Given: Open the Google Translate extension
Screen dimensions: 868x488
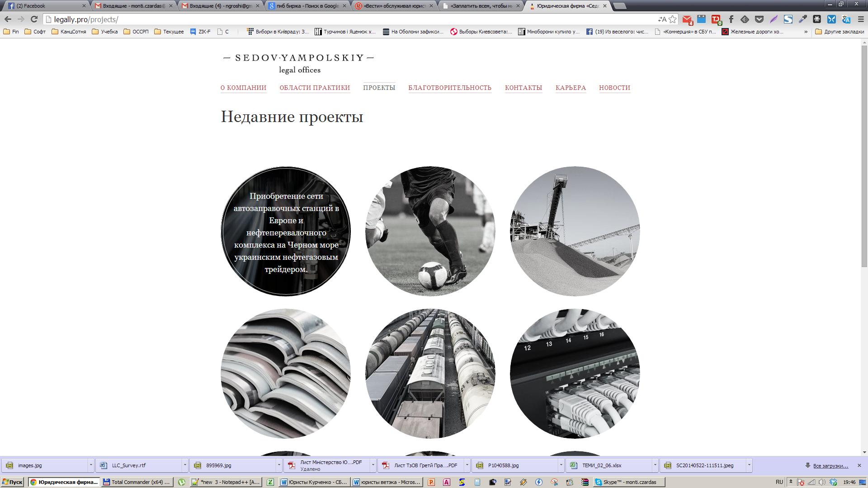Looking at the screenshot, I should click(x=846, y=19).
